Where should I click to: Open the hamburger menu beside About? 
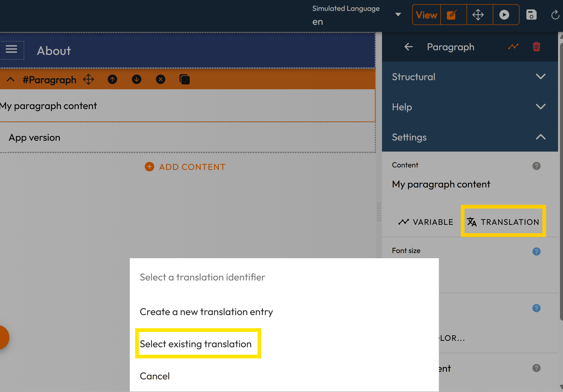[11, 49]
